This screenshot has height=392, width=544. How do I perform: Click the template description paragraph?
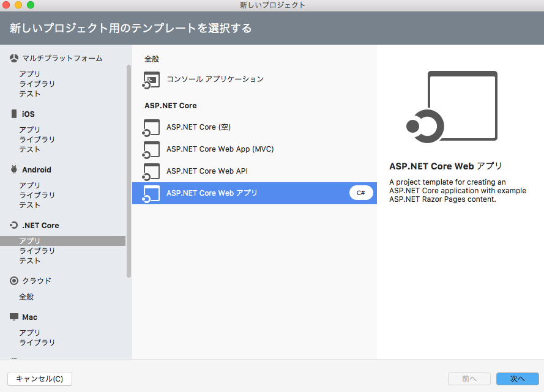[x=458, y=191]
